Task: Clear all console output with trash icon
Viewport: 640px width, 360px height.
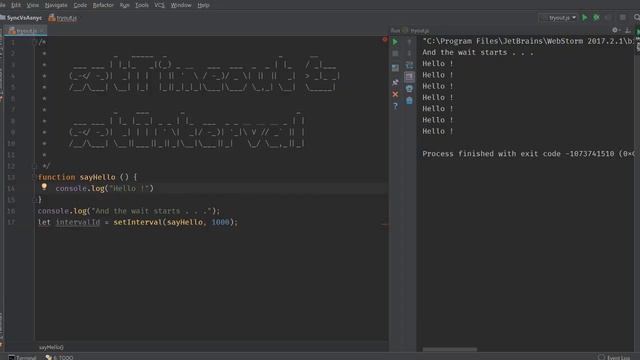Action: coord(409,100)
